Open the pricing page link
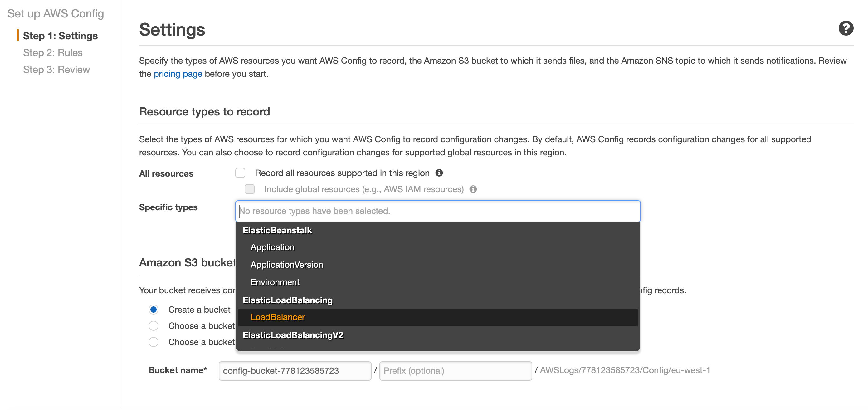This screenshot has width=868, height=410. click(x=178, y=74)
